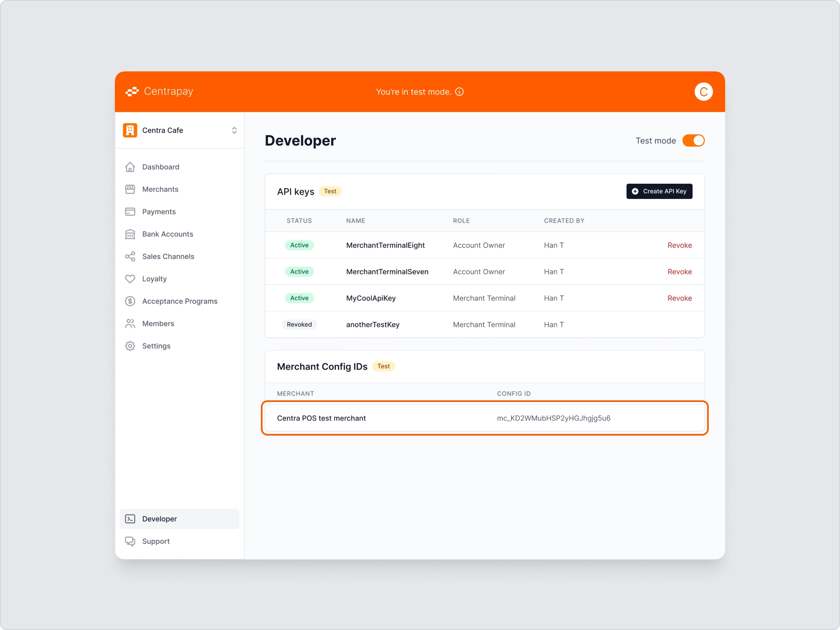840x630 pixels.
Task: Click the Support chat icon
Action: pyautogui.click(x=130, y=541)
